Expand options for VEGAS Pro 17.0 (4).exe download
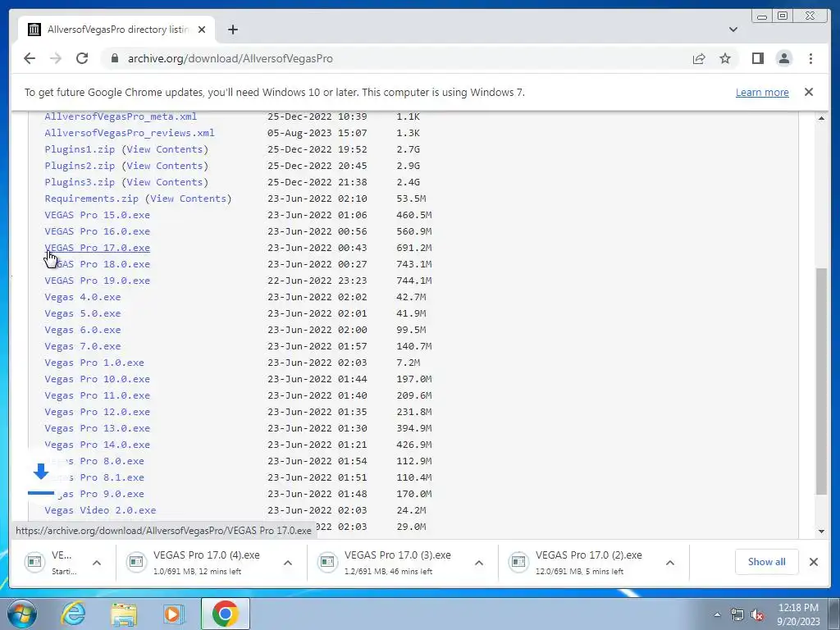Viewport: 840px width, 630px height. [288, 563]
